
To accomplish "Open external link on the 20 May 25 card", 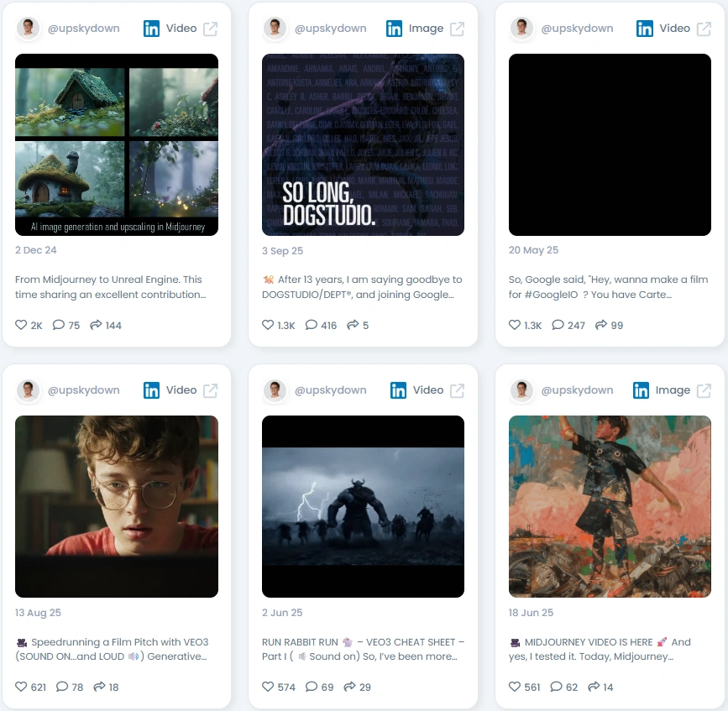I will coord(704,29).
